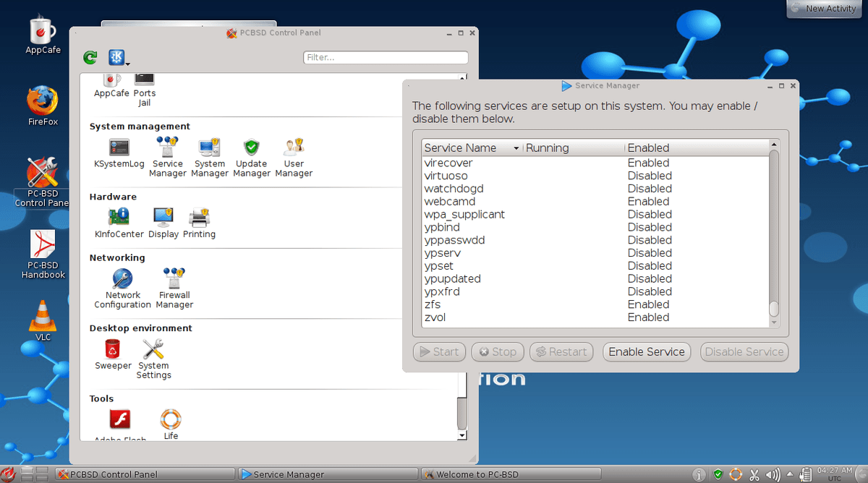The image size is (868, 483).
Task: Open Firewall Manager under Networking
Action: (x=174, y=289)
